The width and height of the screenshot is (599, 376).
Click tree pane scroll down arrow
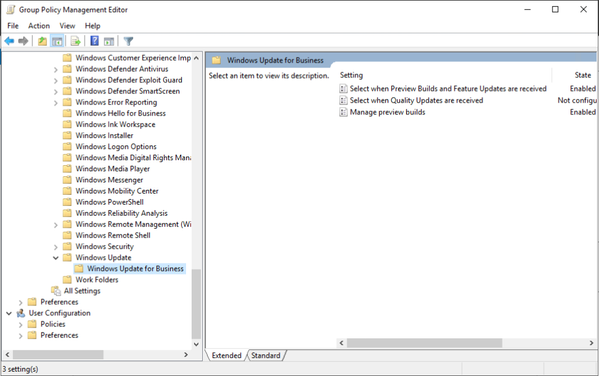[196, 344]
